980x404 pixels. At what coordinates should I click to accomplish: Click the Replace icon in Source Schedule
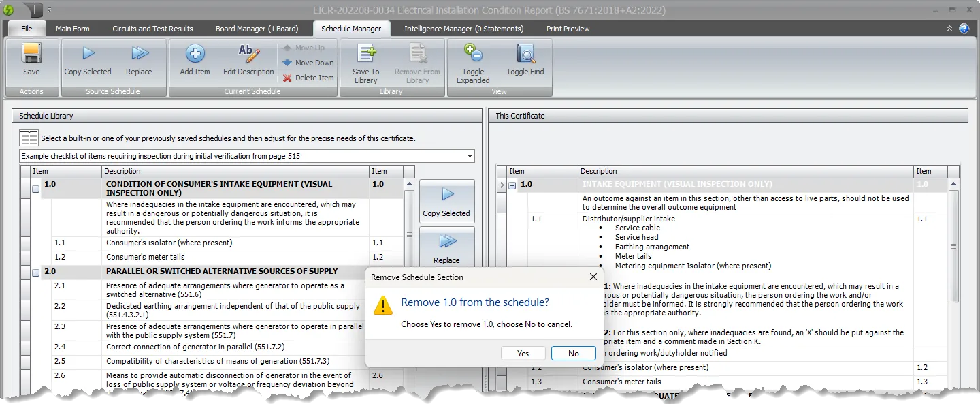point(140,60)
